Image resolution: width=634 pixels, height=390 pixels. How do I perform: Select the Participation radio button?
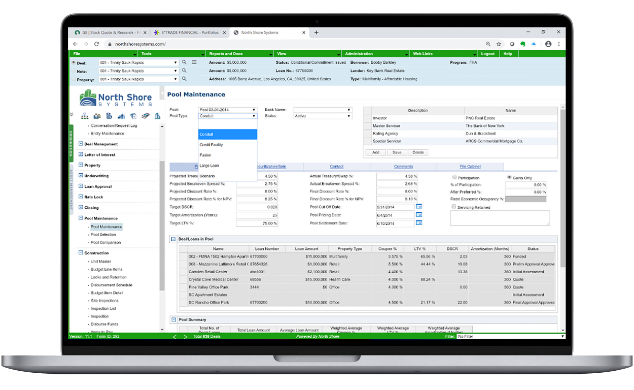pyautogui.click(x=454, y=177)
